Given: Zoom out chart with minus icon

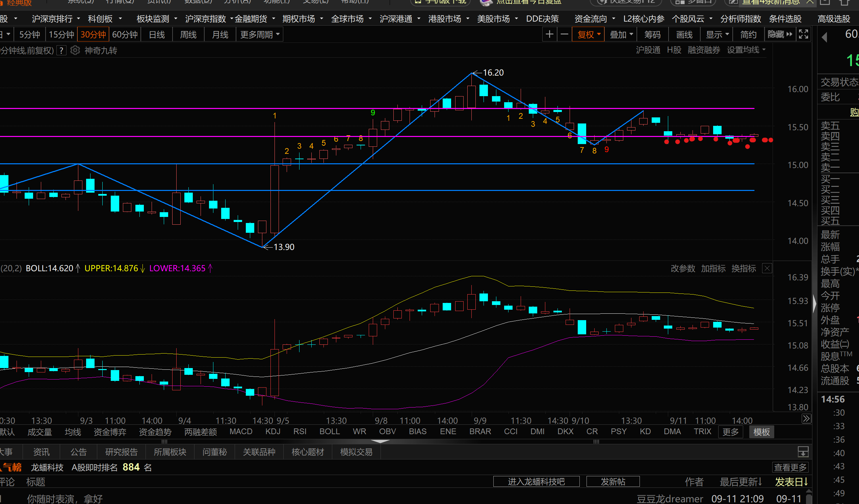Looking at the screenshot, I should pos(564,34).
